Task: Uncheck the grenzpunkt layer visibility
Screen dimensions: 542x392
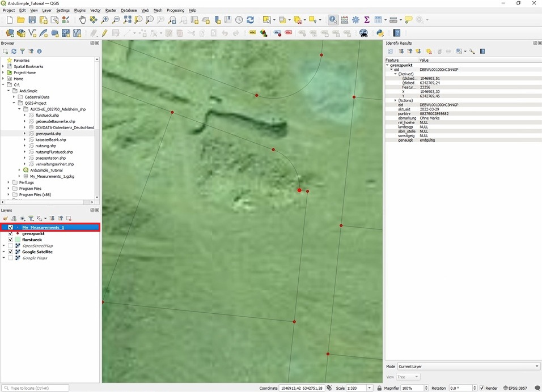Action: pos(10,233)
